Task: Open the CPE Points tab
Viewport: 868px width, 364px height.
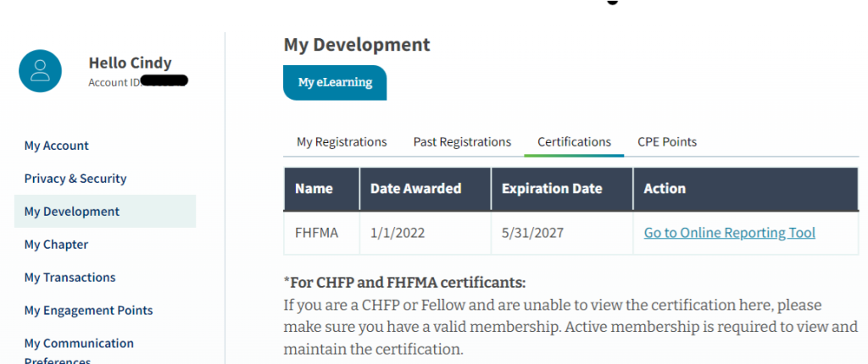Action: coord(667,142)
